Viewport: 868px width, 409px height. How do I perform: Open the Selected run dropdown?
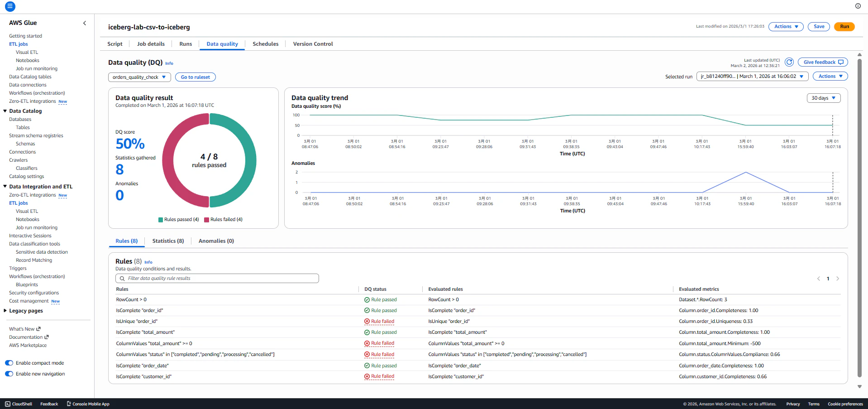click(752, 77)
